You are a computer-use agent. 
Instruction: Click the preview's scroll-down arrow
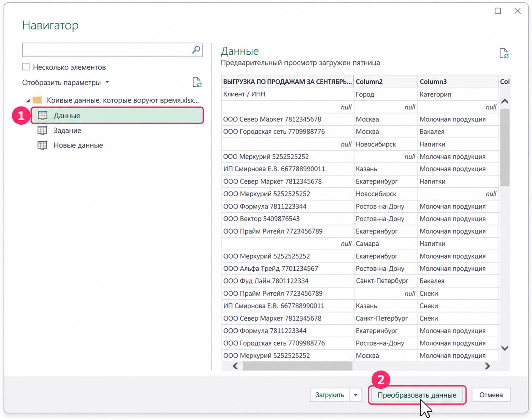click(505, 348)
